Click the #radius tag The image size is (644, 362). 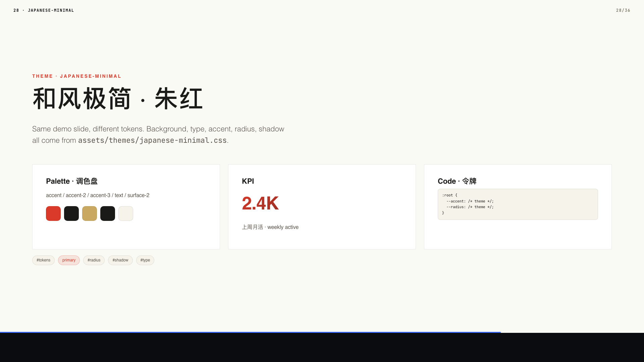(94, 260)
